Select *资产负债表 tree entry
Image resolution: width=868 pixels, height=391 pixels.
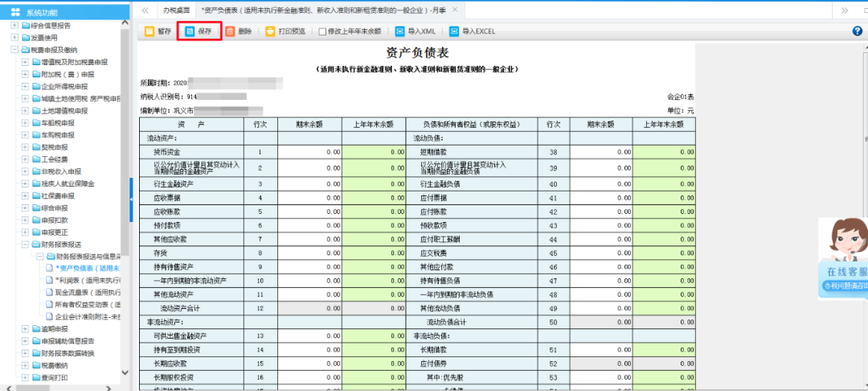pyautogui.click(x=88, y=269)
